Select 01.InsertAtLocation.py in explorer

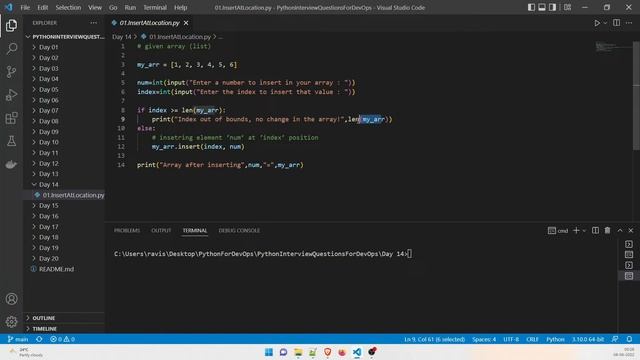(64, 195)
